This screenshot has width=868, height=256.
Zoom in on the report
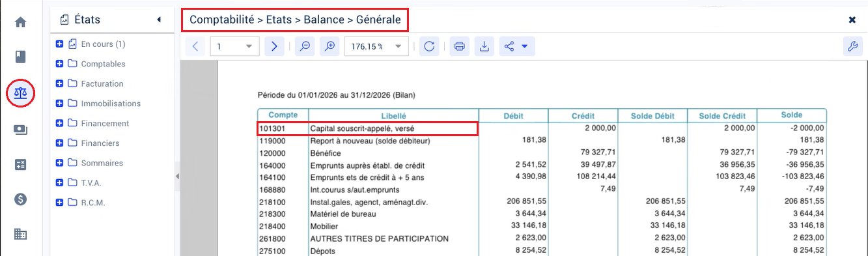pyautogui.click(x=330, y=46)
